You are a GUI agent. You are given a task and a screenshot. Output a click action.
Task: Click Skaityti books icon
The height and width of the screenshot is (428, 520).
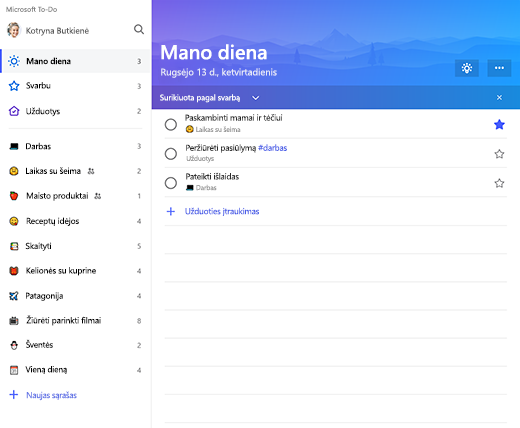pyautogui.click(x=14, y=246)
